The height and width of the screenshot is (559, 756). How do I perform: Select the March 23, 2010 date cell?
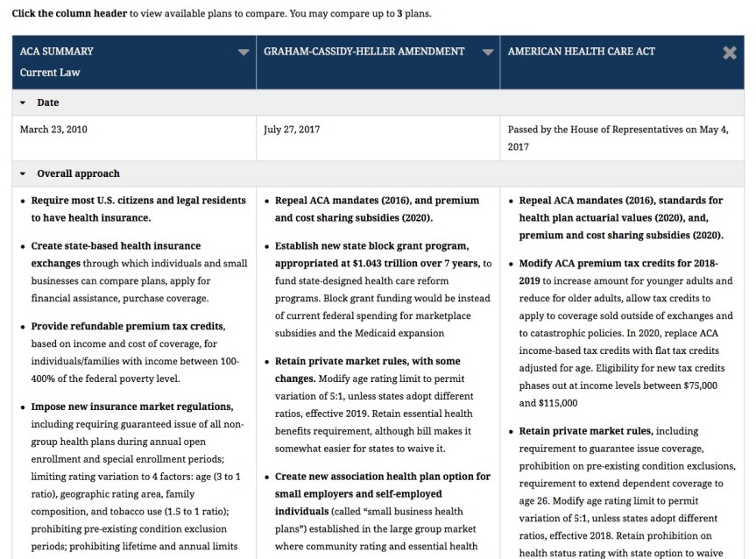(x=53, y=130)
